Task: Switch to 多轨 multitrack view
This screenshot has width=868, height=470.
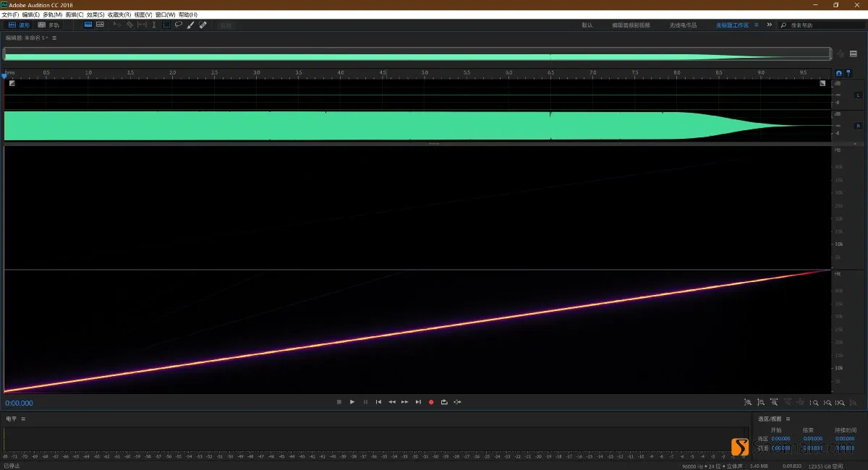Action: click(x=48, y=25)
